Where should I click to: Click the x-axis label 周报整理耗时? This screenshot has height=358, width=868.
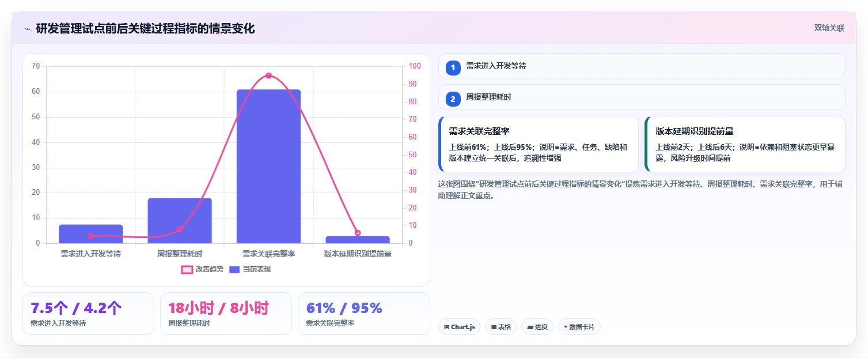tap(180, 254)
